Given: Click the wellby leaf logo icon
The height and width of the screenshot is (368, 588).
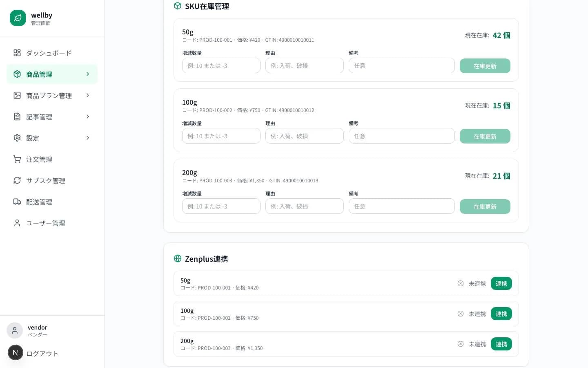Looking at the screenshot, I should [18, 18].
